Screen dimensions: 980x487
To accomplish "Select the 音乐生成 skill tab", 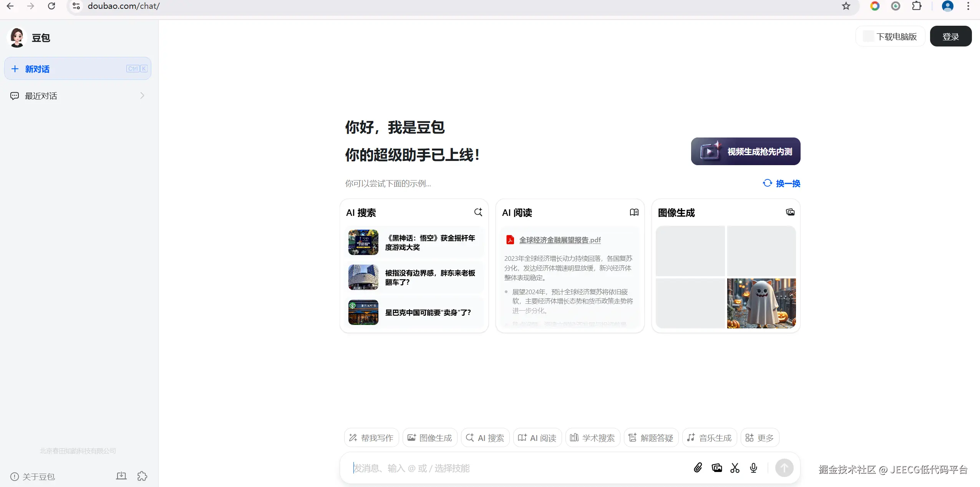I will (x=709, y=438).
